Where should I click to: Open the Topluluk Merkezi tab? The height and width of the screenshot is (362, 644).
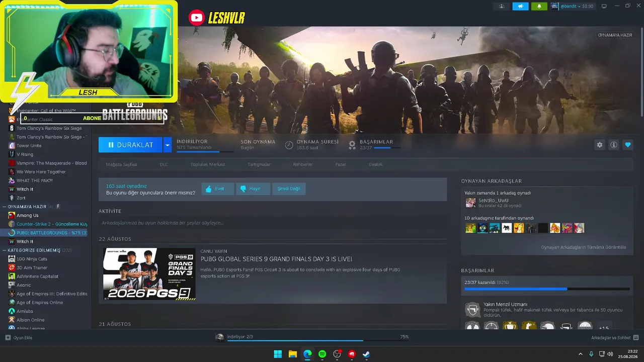coord(207,164)
